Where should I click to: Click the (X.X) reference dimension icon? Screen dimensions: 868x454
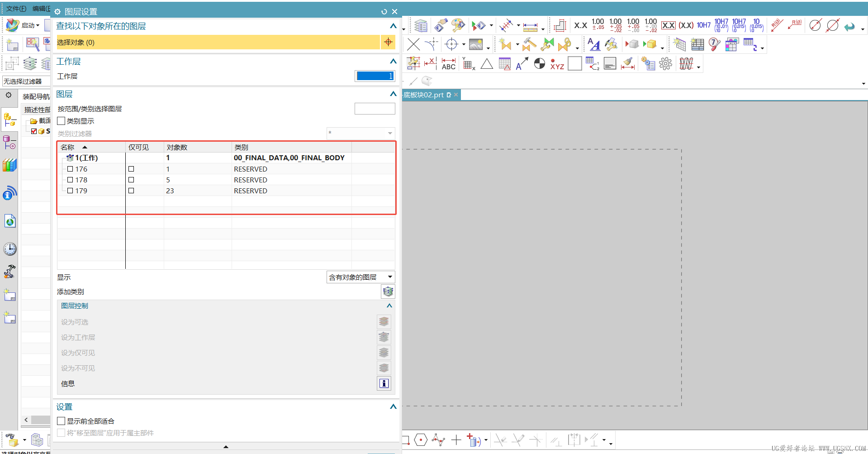coord(686,25)
